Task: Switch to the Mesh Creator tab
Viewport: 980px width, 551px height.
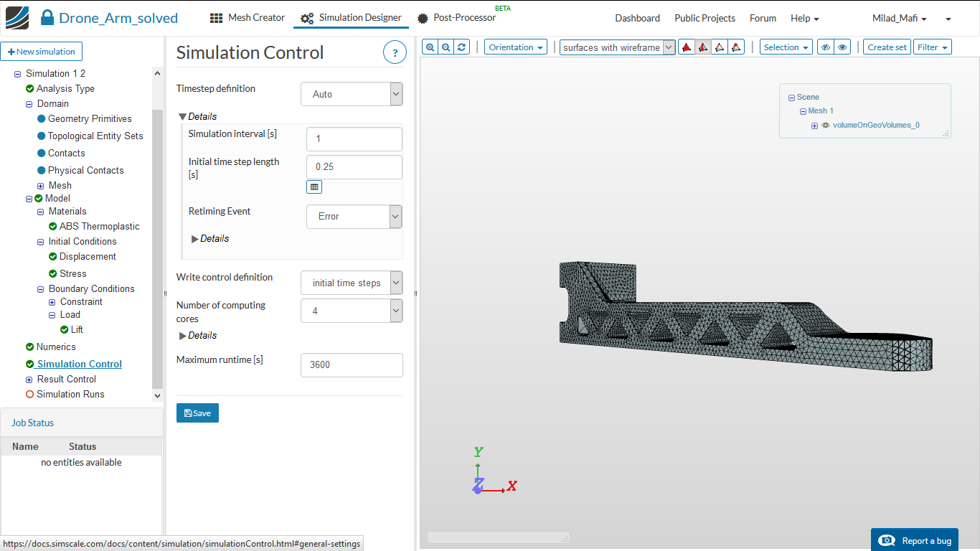Action: (248, 18)
